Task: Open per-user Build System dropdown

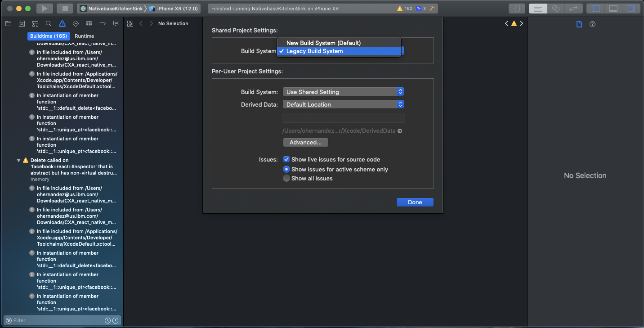Action: click(x=343, y=92)
